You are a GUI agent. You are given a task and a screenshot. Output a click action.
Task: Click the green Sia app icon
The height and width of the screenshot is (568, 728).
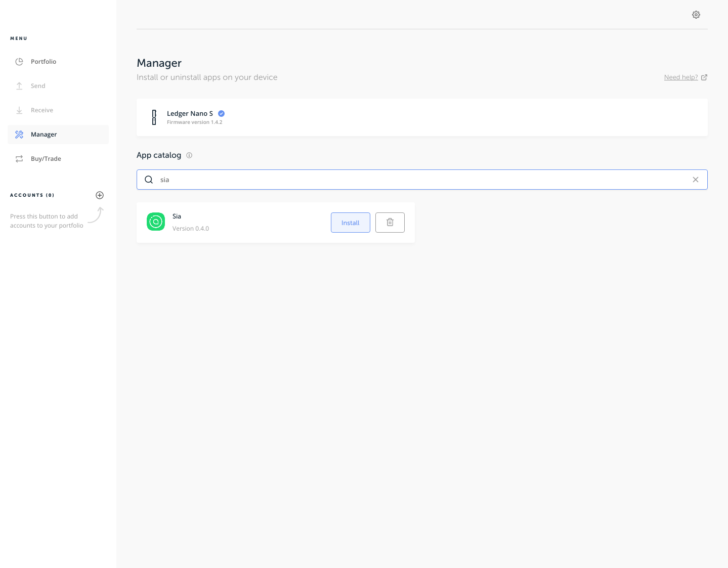click(156, 222)
